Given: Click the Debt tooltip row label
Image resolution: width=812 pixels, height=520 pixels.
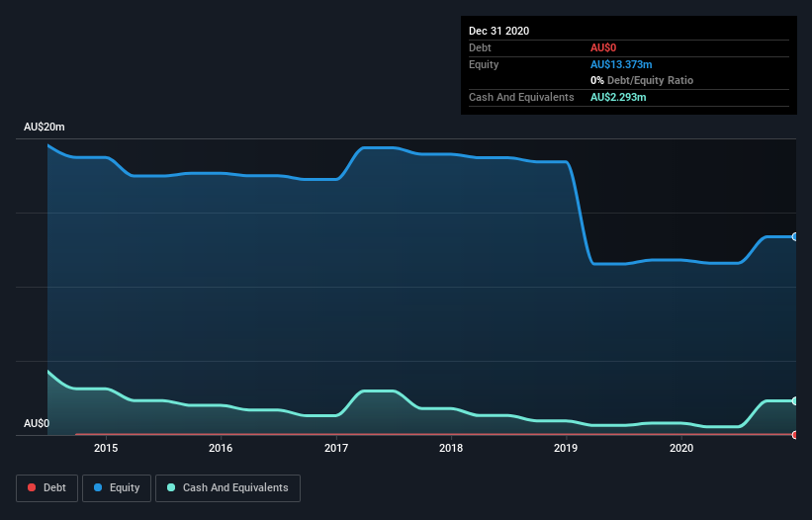Looking at the screenshot, I should [480, 47].
